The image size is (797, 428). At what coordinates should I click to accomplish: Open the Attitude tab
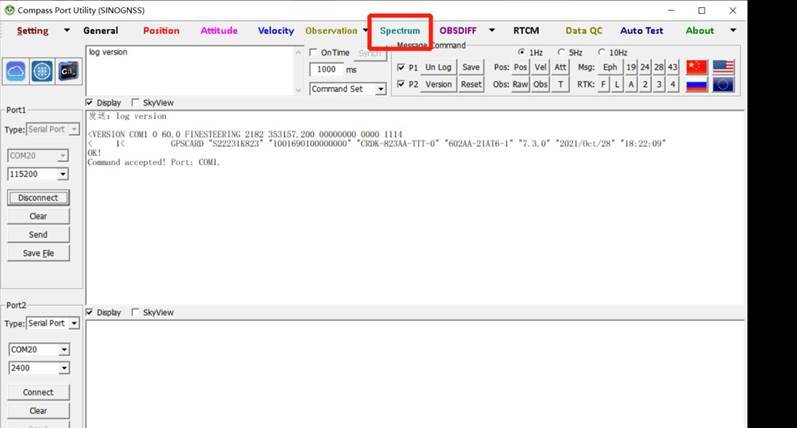[219, 30]
